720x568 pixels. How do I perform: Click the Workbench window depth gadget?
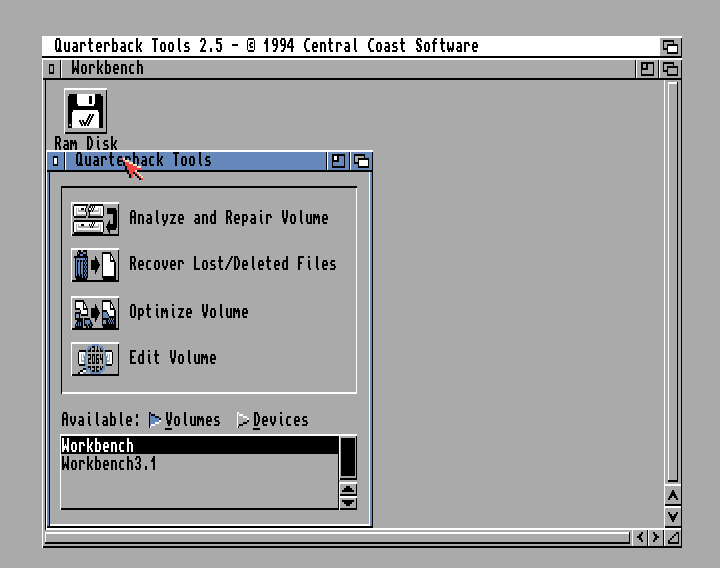[670, 69]
